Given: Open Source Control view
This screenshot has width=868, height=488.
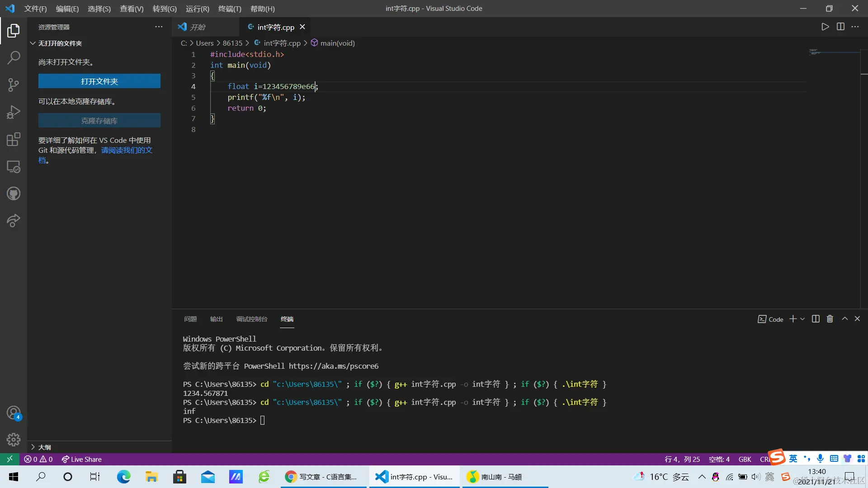Looking at the screenshot, I should pos(14,84).
